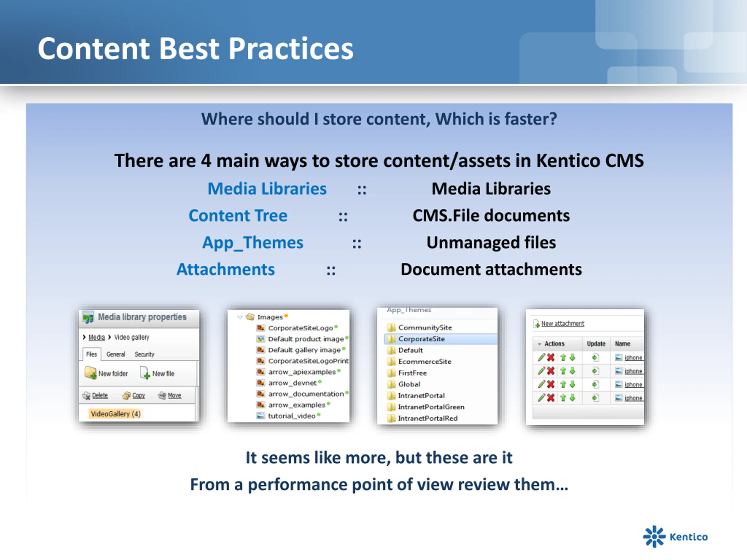Select the CorporateSite theme folder
This screenshot has width=747, height=560.
click(441, 339)
